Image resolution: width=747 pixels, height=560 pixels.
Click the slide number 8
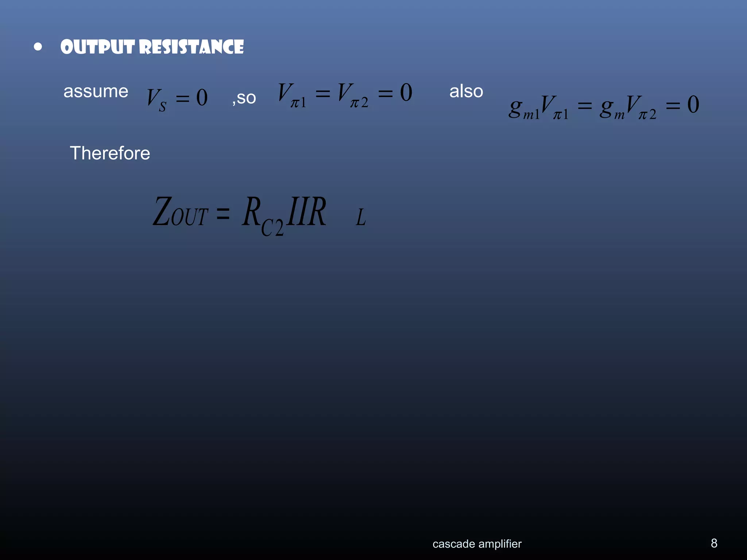(x=714, y=543)
